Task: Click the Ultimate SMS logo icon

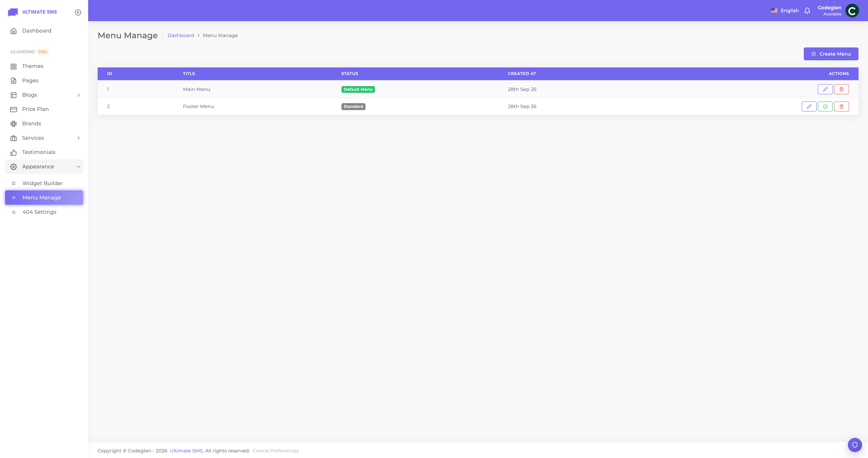Action: tap(13, 12)
